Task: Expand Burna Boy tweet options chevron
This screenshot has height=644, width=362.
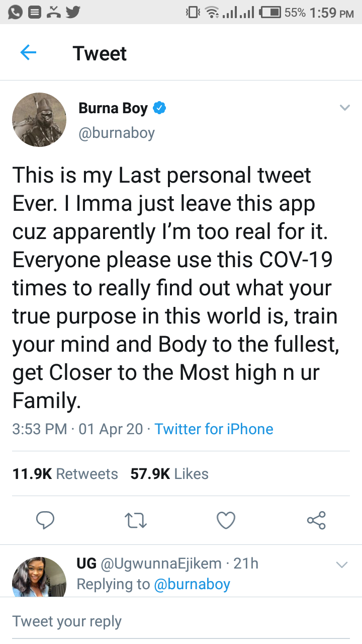Action: pyautogui.click(x=344, y=108)
